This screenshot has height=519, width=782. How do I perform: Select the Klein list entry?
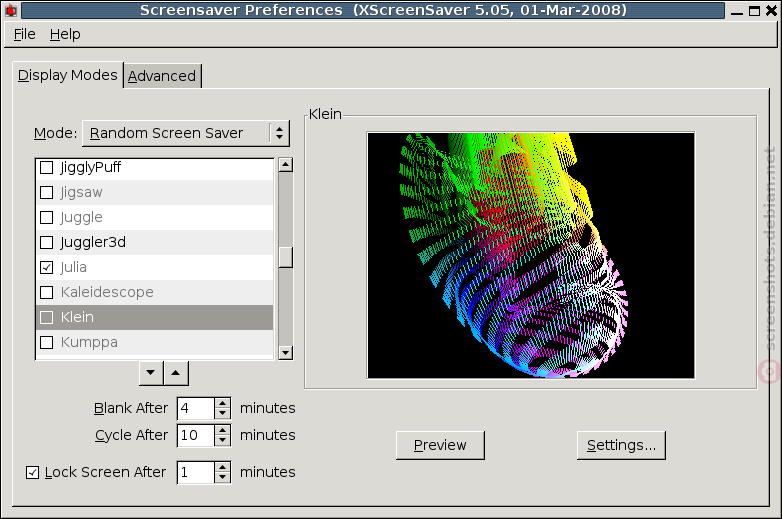(155, 317)
